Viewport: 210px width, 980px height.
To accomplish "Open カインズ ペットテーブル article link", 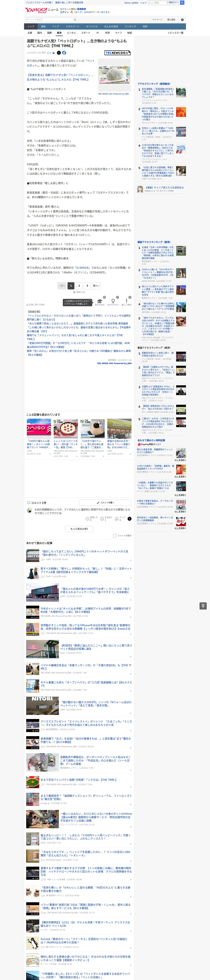I will click(95, 590).
